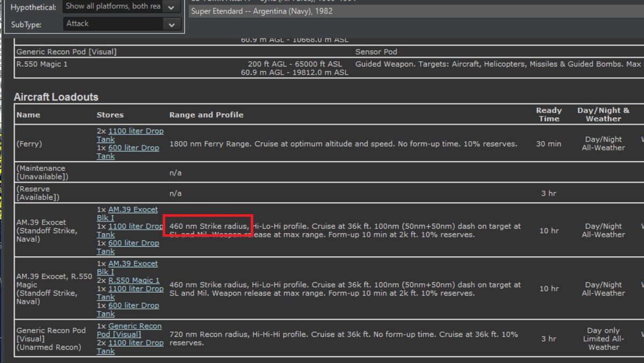
Task: Open Generic Recon Pod [Visual] stores link
Action: pyautogui.click(x=129, y=330)
